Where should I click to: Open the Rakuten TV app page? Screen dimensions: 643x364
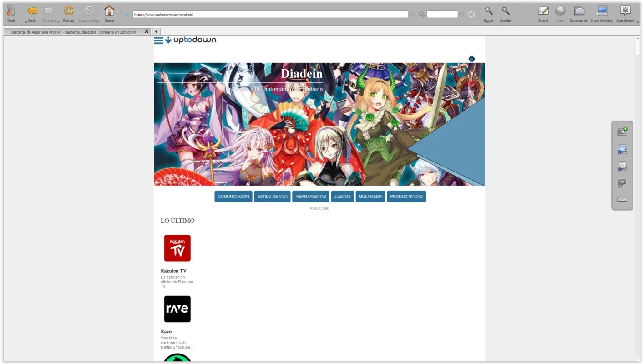point(177,248)
